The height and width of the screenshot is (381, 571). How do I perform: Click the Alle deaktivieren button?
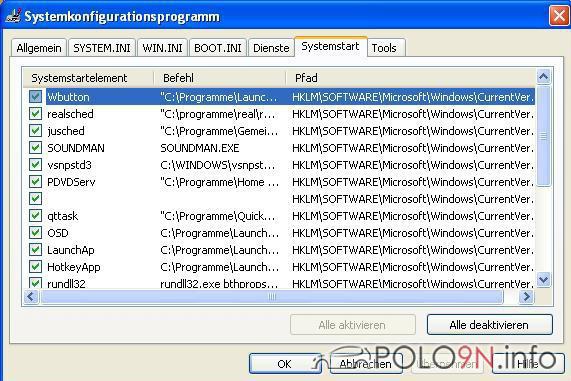tap(489, 325)
